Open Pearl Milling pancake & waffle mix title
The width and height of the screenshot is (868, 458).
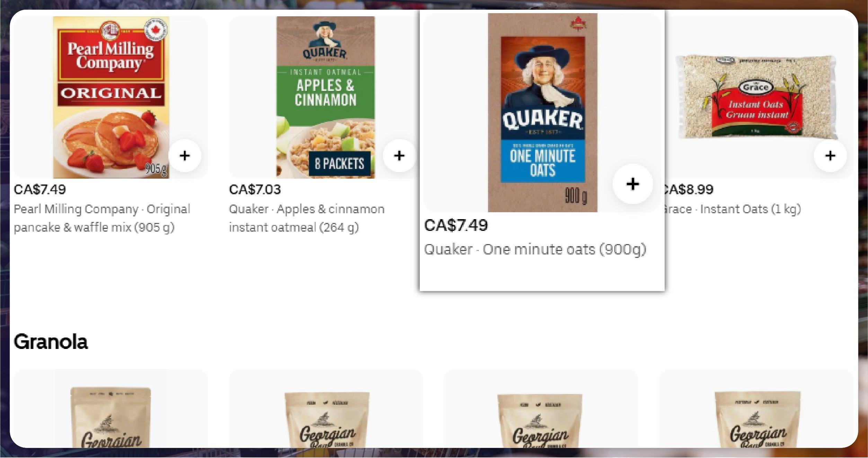click(x=102, y=218)
